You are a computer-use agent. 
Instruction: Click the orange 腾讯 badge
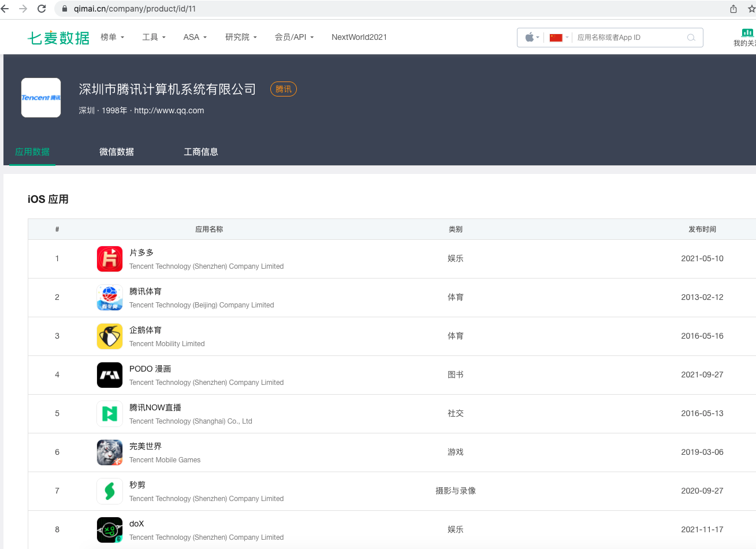pos(283,88)
